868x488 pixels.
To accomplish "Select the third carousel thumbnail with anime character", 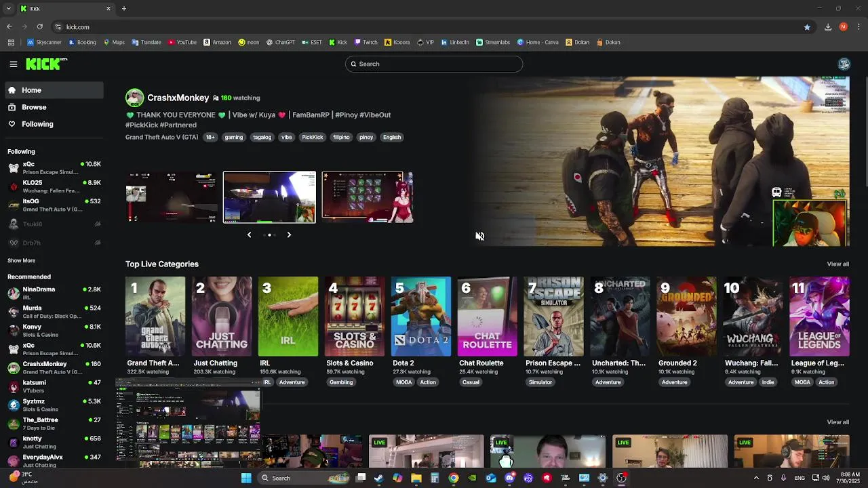I will 368,197.
